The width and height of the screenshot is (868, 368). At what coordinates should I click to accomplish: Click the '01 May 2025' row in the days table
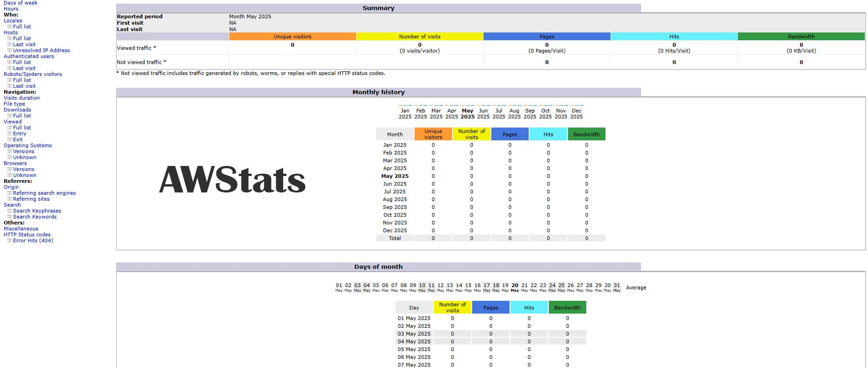pyautogui.click(x=414, y=318)
